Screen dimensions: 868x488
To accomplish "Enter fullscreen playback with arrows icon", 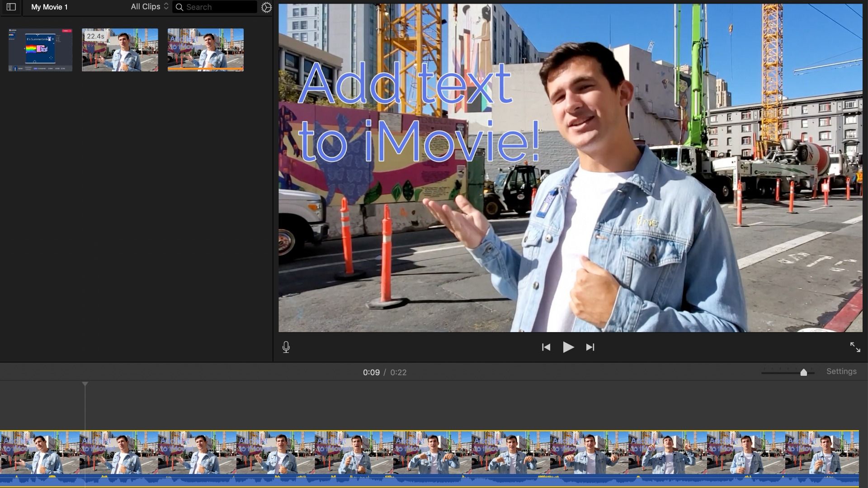I will coord(854,347).
